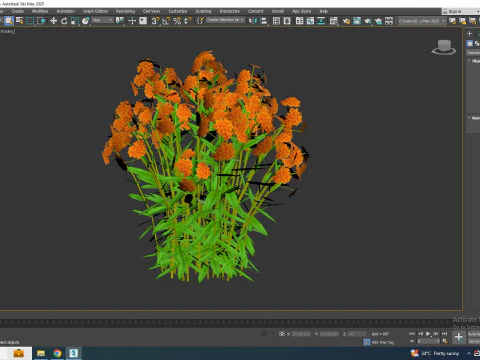Toggle the 3D Snaps button
Screen dimensions: 480x360
tap(155, 21)
